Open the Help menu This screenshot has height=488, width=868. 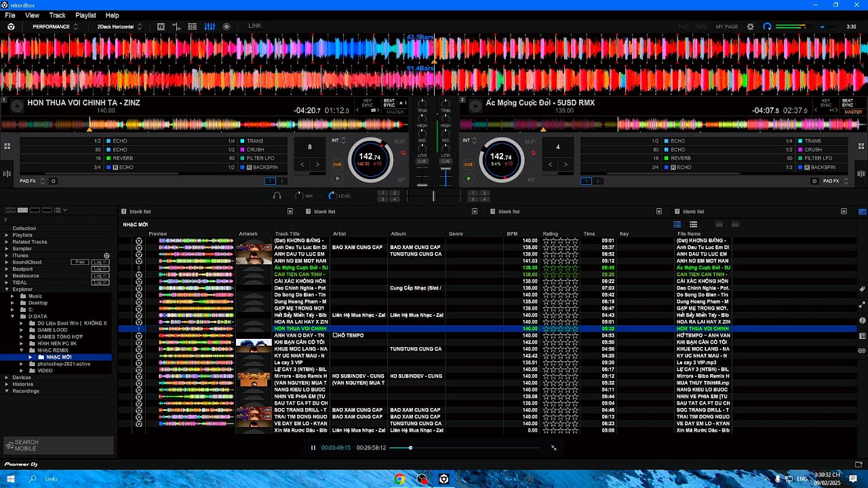point(113,15)
